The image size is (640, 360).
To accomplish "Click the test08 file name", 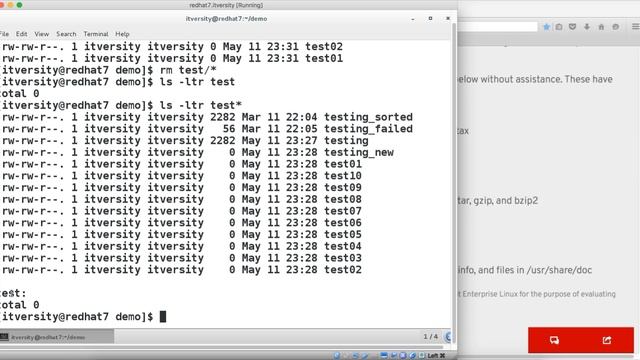I will point(343,200).
